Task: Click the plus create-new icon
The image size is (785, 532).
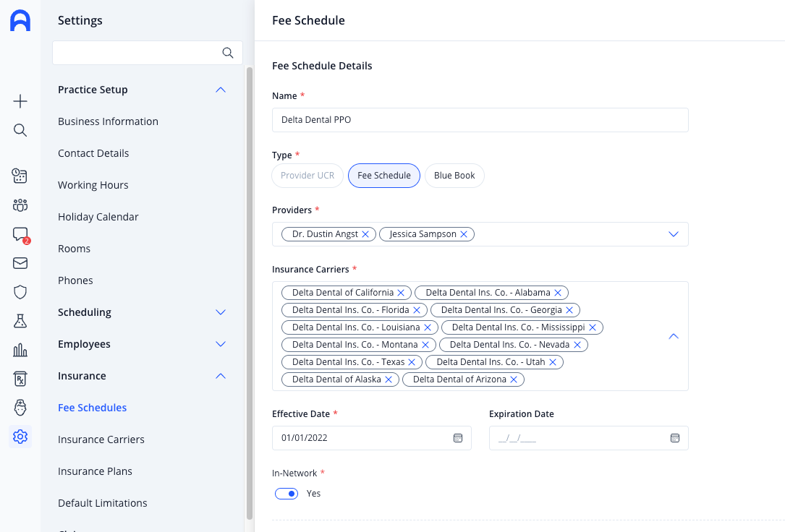Action: [20, 101]
